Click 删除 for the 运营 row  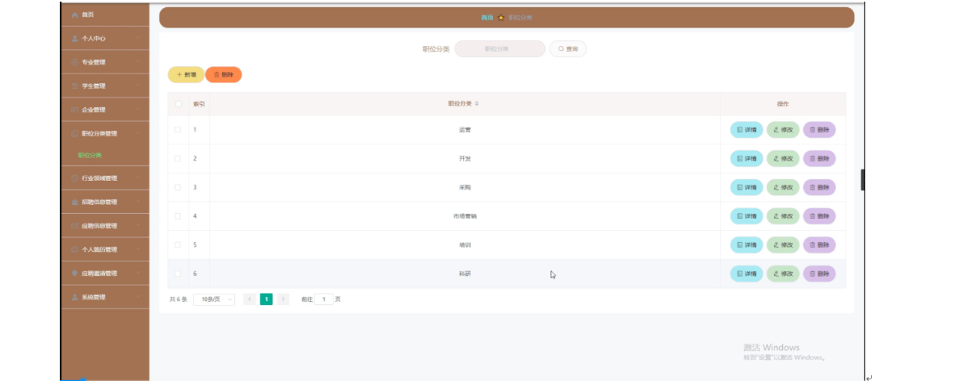tap(819, 129)
